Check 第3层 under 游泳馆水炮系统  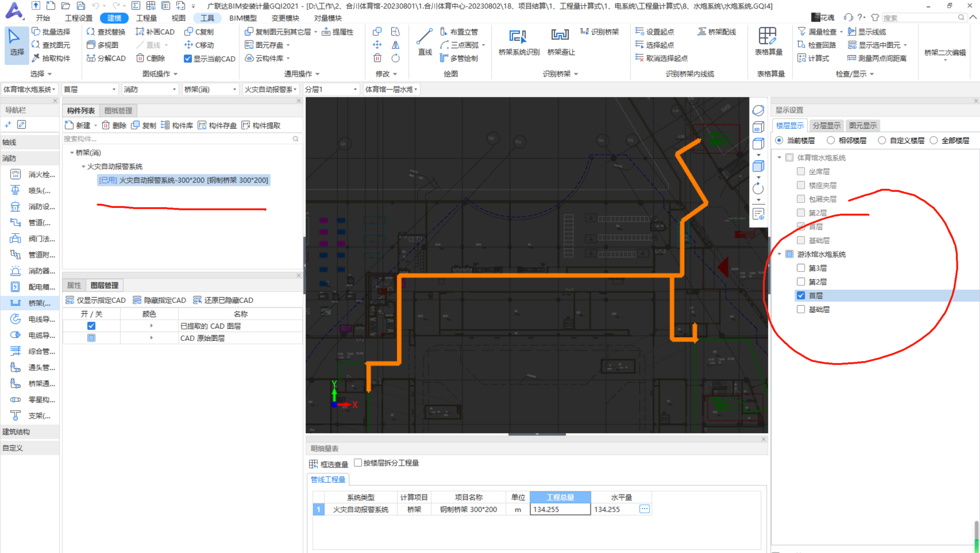click(x=801, y=268)
